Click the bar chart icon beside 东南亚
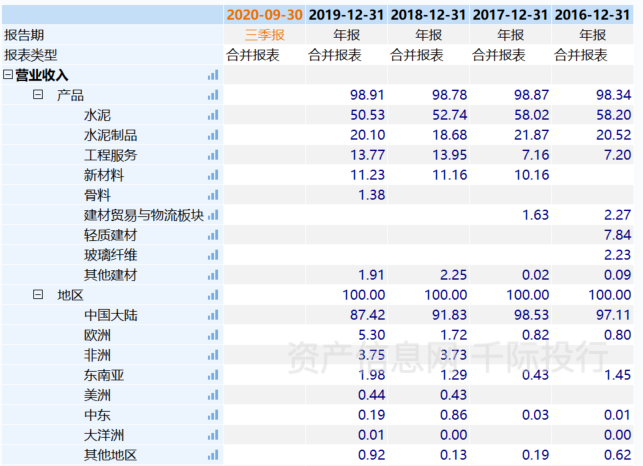Image resolution: width=643 pixels, height=466 pixels. click(212, 375)
